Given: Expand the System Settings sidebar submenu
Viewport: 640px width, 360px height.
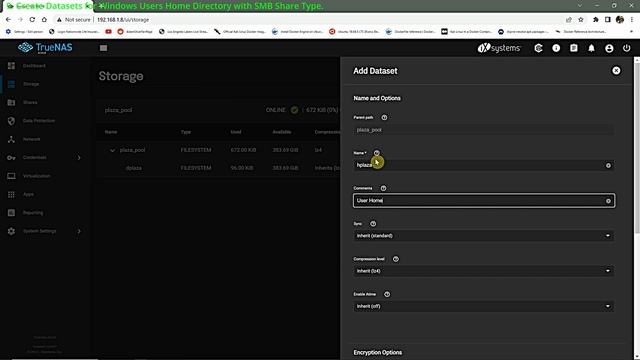Looking at the screenshot, I should pos(79,231).
